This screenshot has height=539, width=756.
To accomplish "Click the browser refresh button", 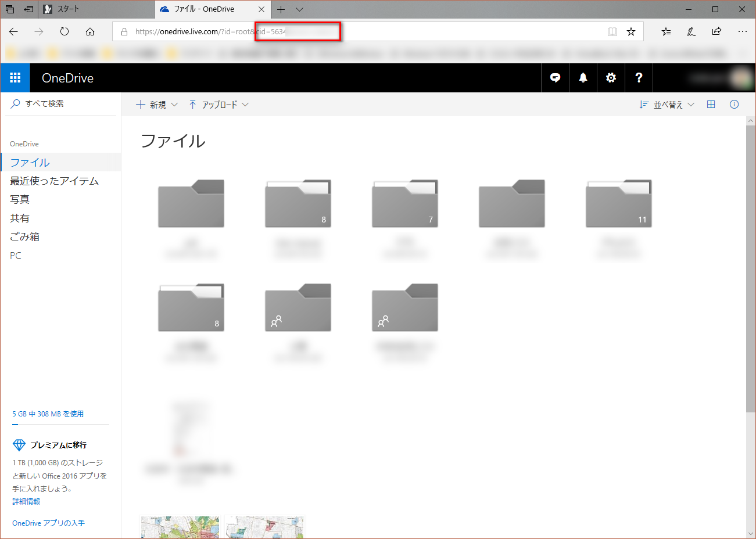I will (x=65, y=32).
